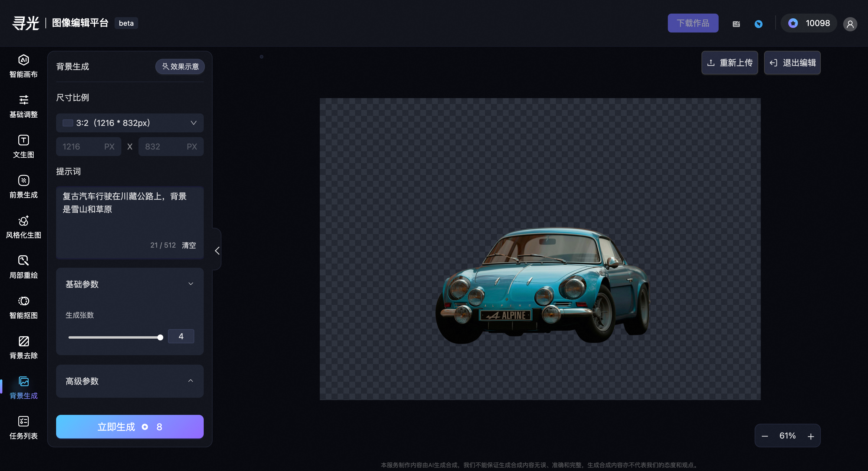This screenshot has height=471, width=868.
Task: Click the 寻光 logo
Action: click(26, 23)
